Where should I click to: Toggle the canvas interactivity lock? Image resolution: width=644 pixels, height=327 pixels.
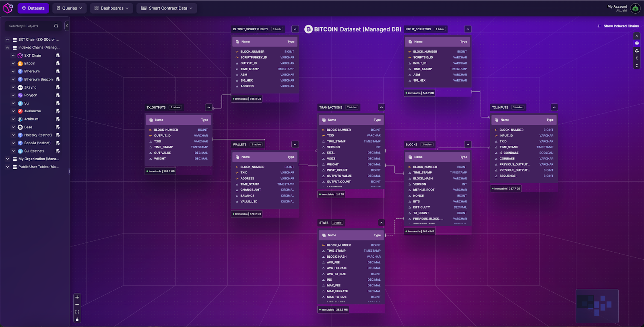tap(77, 319)
